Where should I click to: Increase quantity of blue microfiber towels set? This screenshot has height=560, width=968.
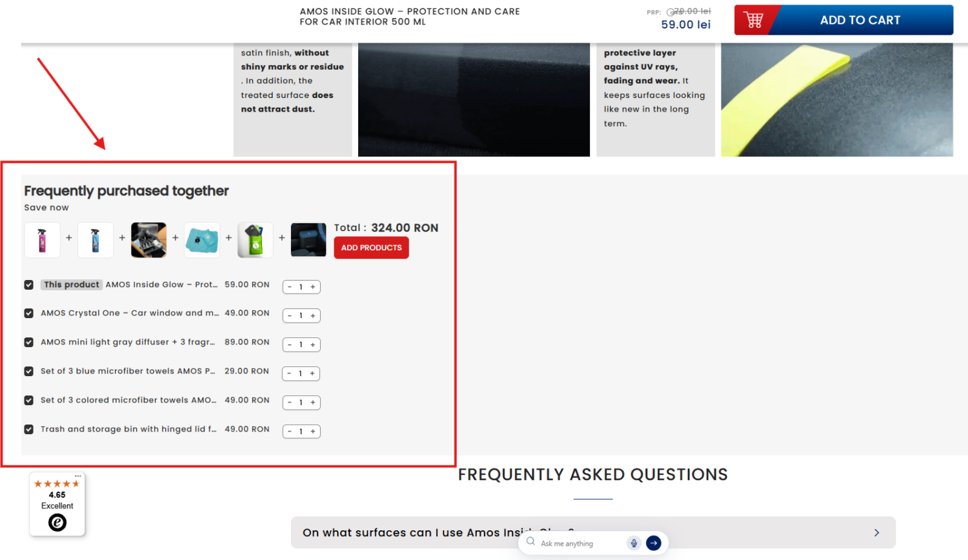(312, 374)
